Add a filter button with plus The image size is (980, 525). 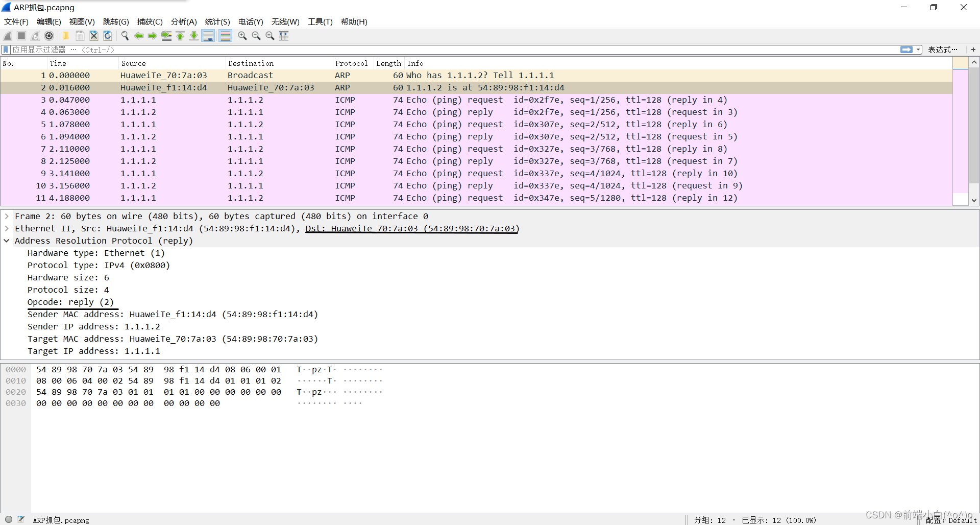click(973, 50)
